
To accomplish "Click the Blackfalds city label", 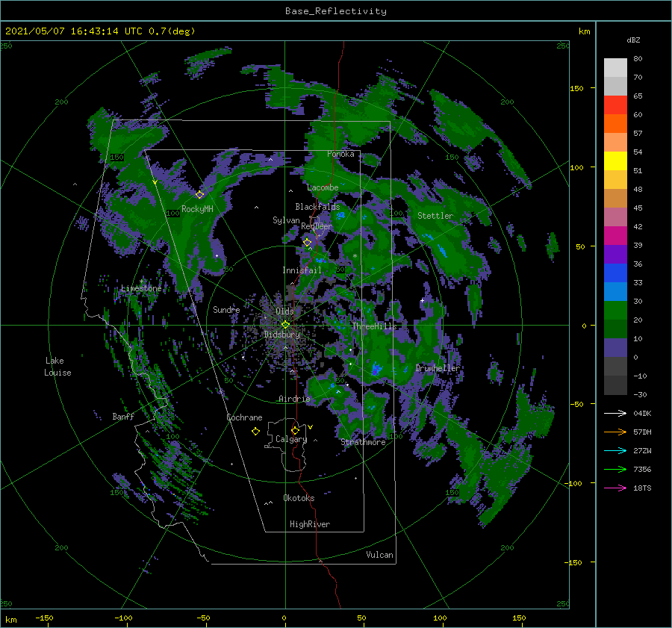I will (x=317, y=207).
